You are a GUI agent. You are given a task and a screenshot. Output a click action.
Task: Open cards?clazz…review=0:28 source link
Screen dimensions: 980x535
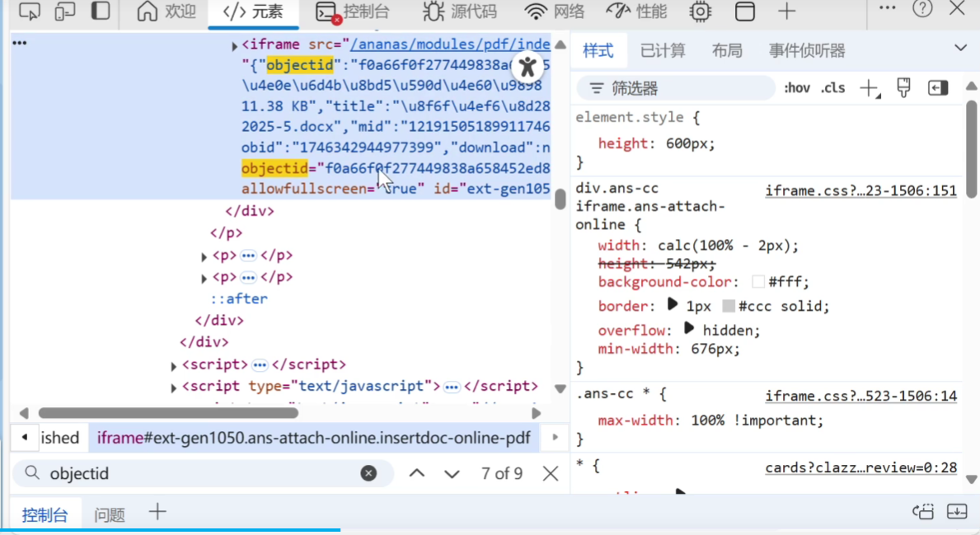coord(861,467)
